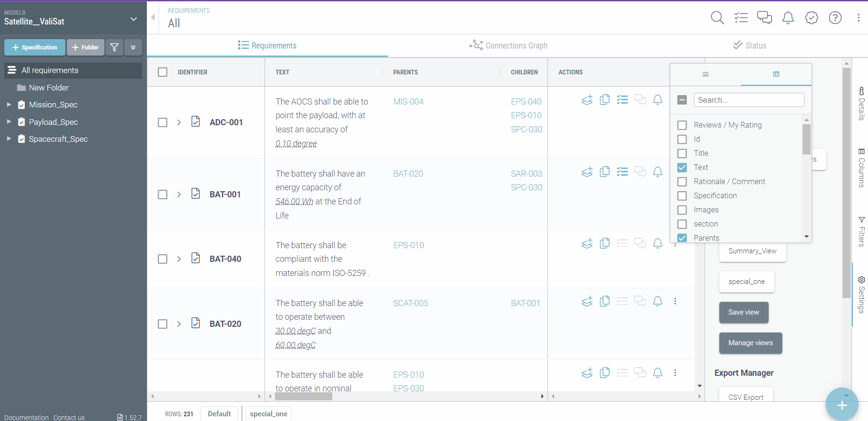868x421 pixels.
Task: Enable the Rationale / Comment column checkbox
Action: click(682, 182)
